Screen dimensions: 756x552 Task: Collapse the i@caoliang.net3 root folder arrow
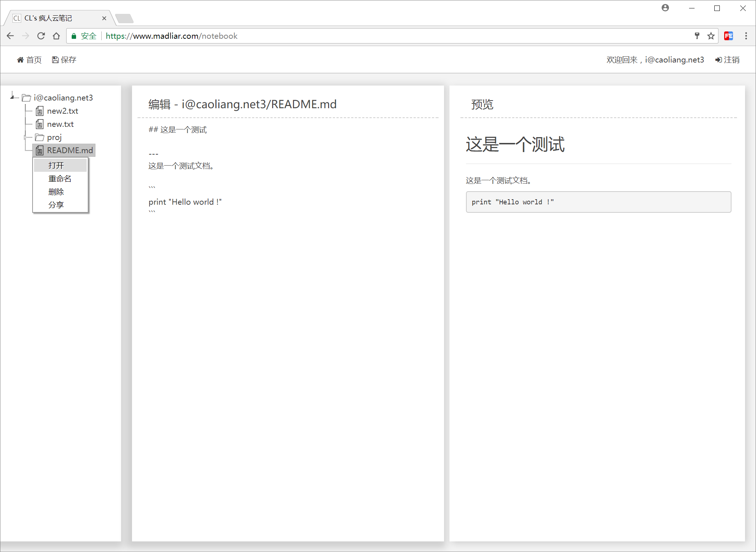point(12,97)
